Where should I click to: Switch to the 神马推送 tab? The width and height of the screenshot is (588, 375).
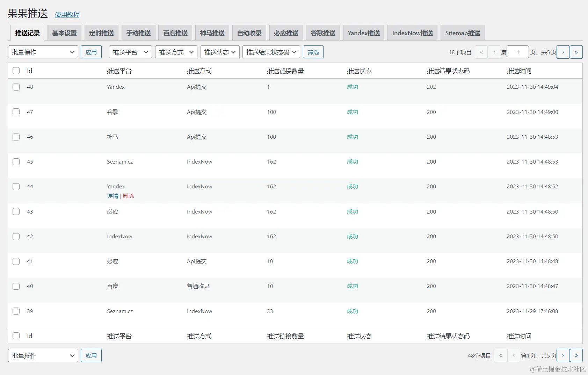(x=212, y=33)
